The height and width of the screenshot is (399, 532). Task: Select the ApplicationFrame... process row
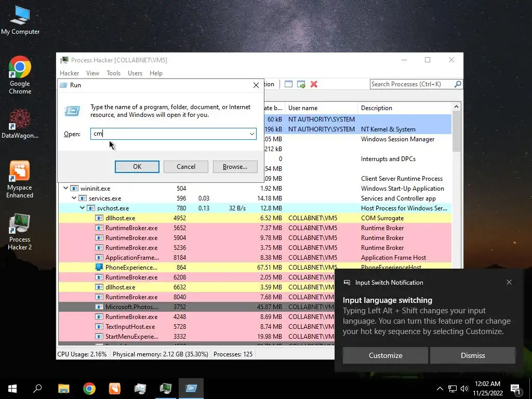click(x=255, y=257)
